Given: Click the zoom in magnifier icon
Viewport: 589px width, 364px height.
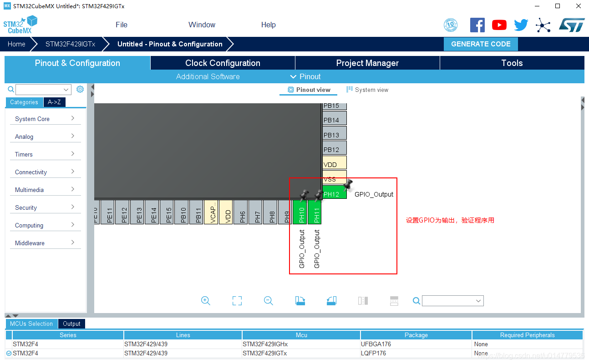Looking at the screenshot, I should (206, 301).
